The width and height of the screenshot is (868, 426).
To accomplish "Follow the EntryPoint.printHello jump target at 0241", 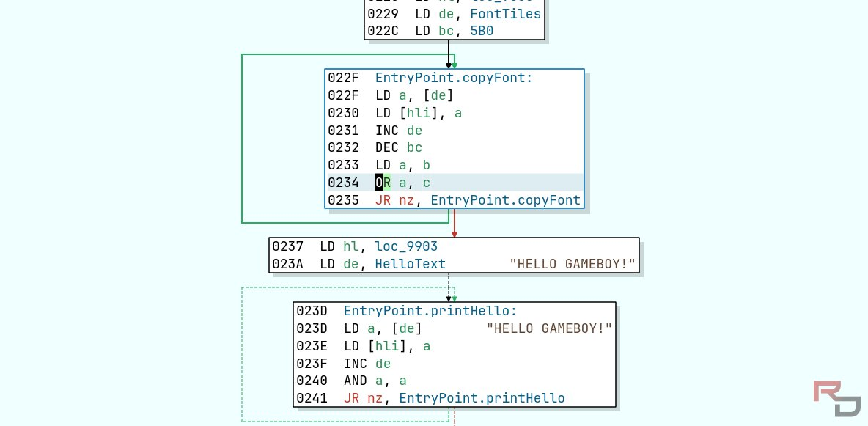I will [x=482, y=398].
